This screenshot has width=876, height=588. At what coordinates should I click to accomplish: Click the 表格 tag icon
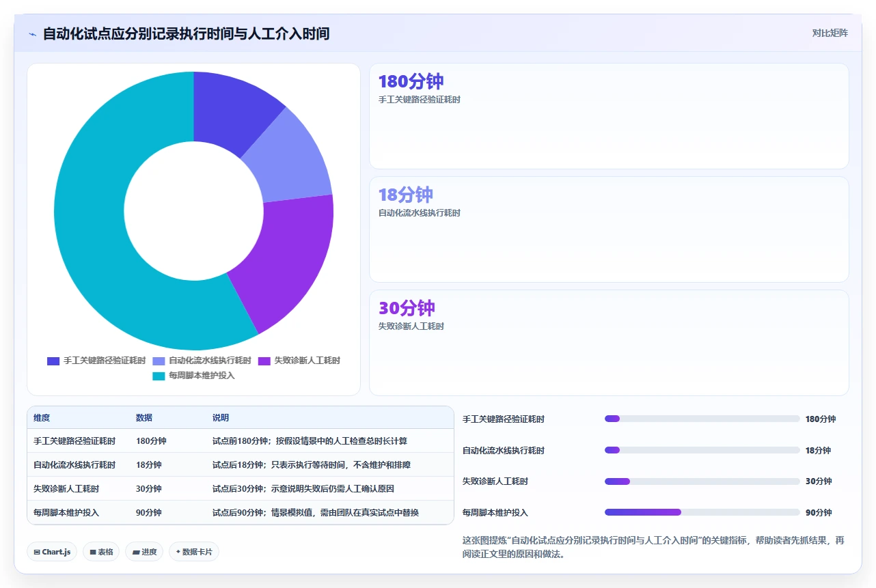pos(92,552)
